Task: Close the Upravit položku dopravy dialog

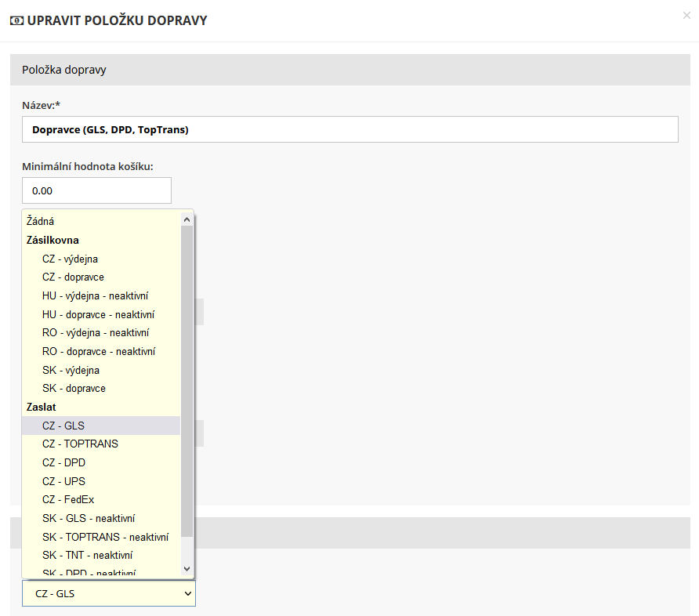Action: tap(686, 16)
